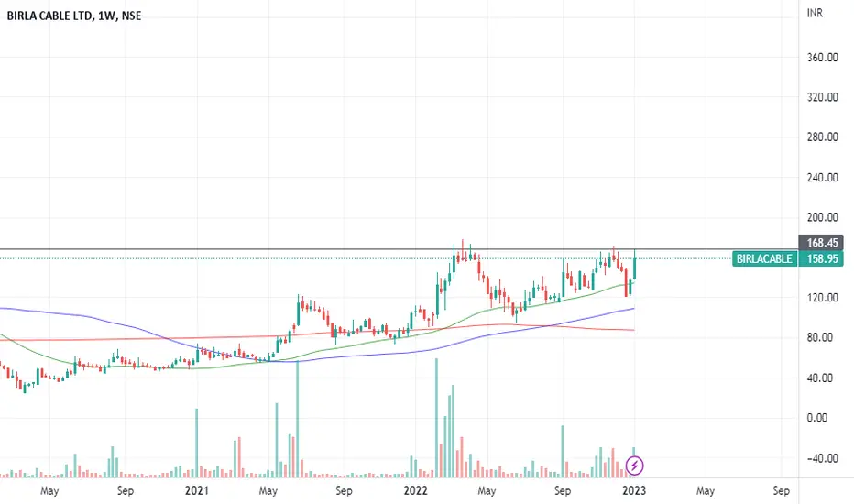Click the 0.00 price axis value
Image resolution: width=854 pixels, height=504 pixels.
click(x=817, y=418)
